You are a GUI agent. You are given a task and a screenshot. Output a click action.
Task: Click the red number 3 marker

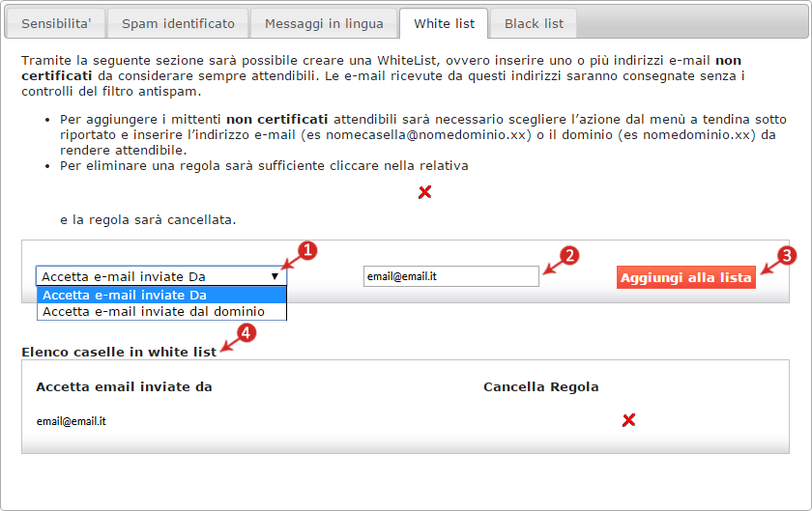click(787, 256)
